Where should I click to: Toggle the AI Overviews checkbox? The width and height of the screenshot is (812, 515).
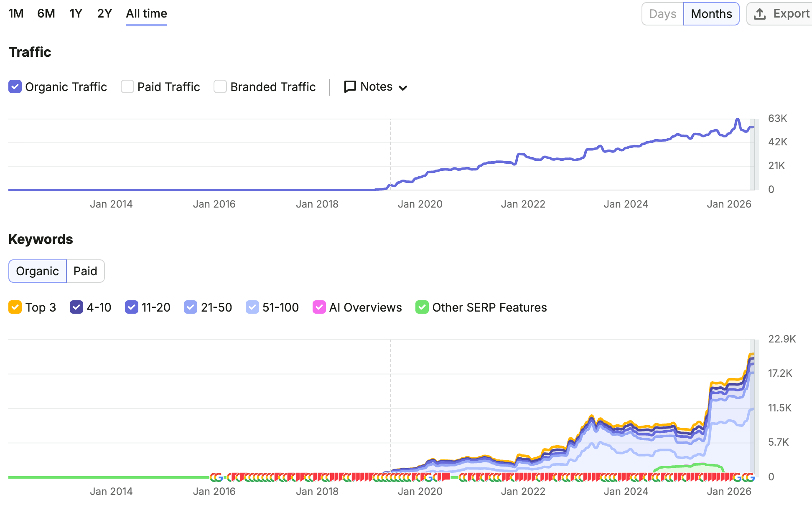point(319,307)
